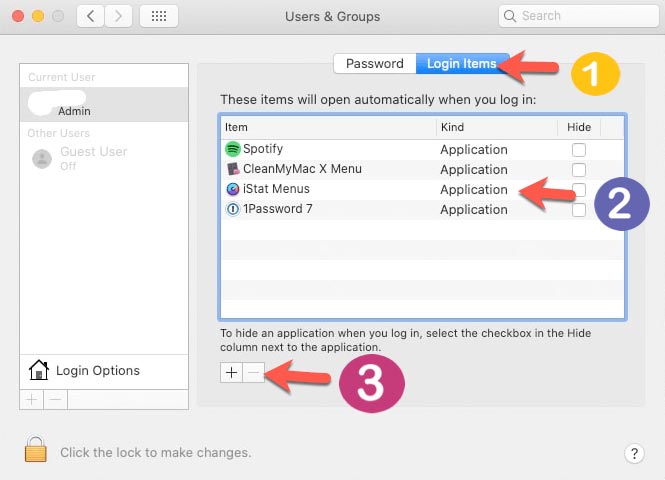Screen dimensions: 665x480
Task: Click the Show All grid icon
Action: click(x=159, y=17)
